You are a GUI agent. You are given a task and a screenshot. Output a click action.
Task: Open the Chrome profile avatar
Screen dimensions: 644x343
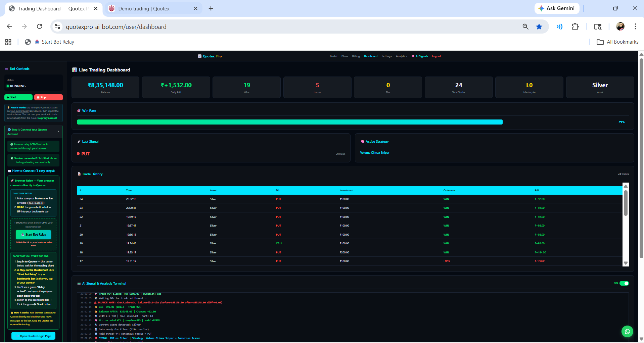pos(620,27)
